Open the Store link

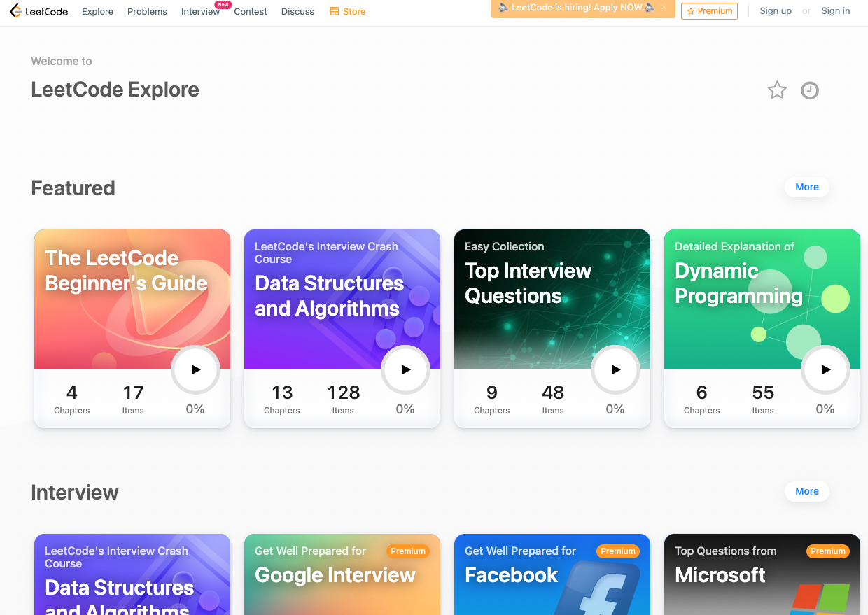(348, 11)
